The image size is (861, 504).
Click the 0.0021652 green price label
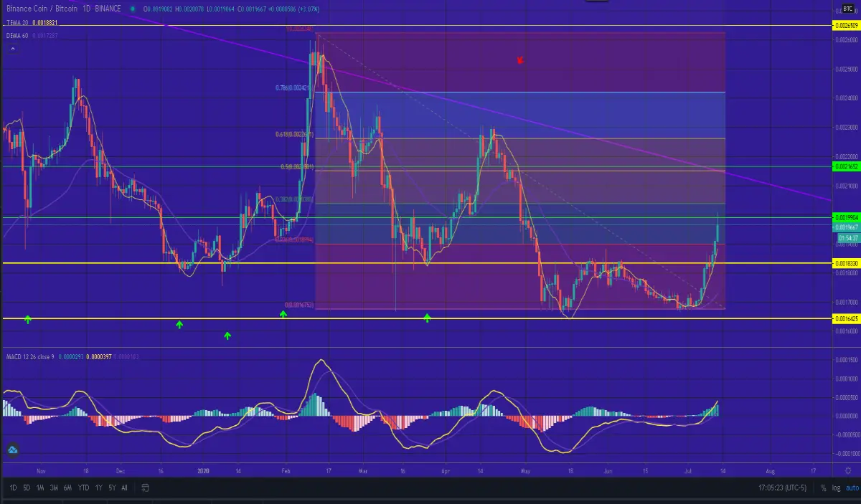(845, 166)
